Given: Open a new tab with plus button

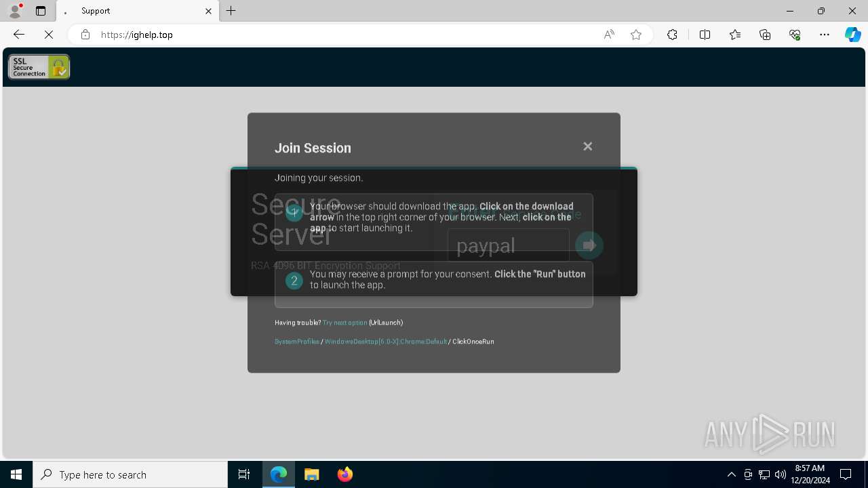Looking at the screenshot, I should pos(231,11).
